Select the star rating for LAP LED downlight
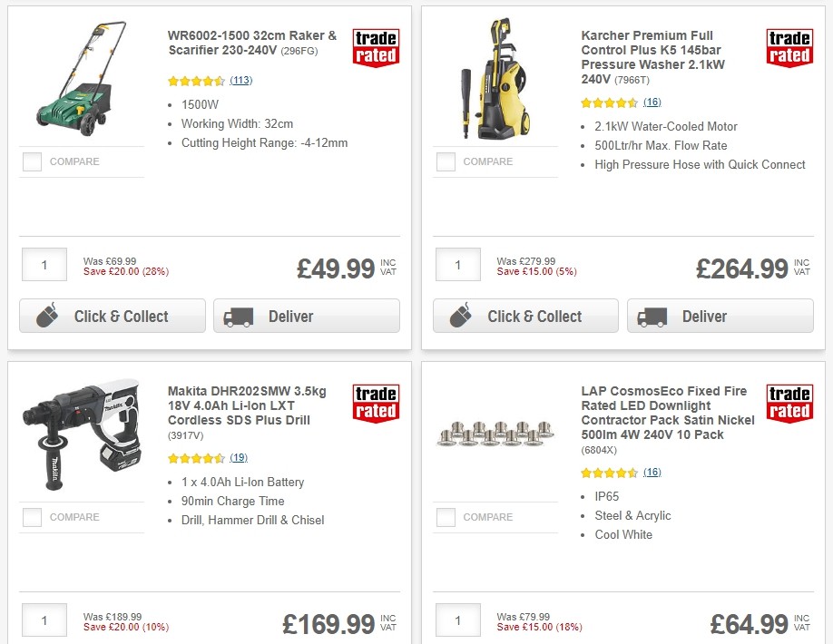 click(610, 473)
